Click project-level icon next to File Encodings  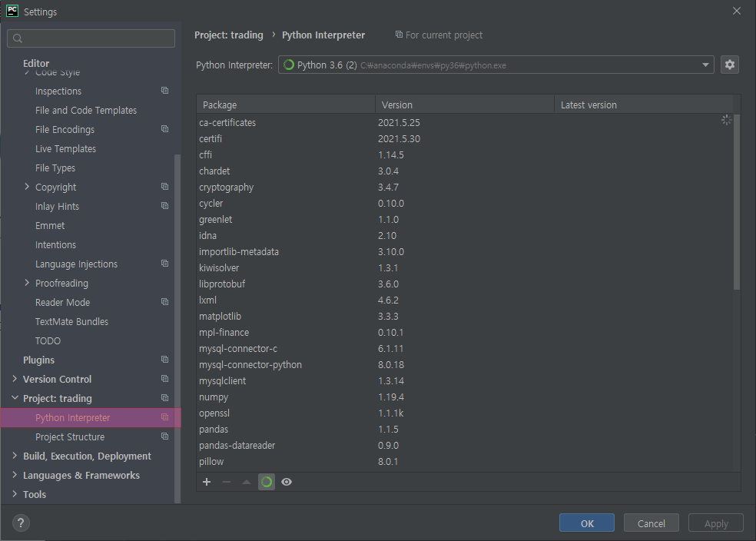point(165,129)
